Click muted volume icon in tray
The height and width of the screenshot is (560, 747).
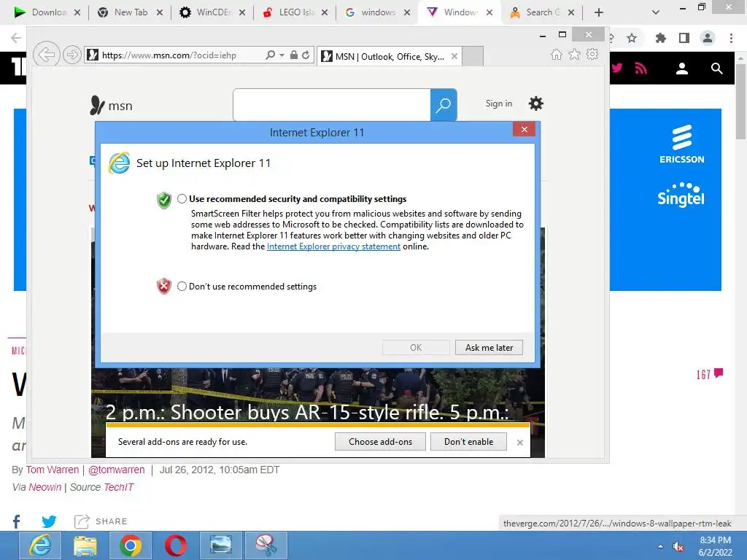pyautogui.click(x=678, y=547)
